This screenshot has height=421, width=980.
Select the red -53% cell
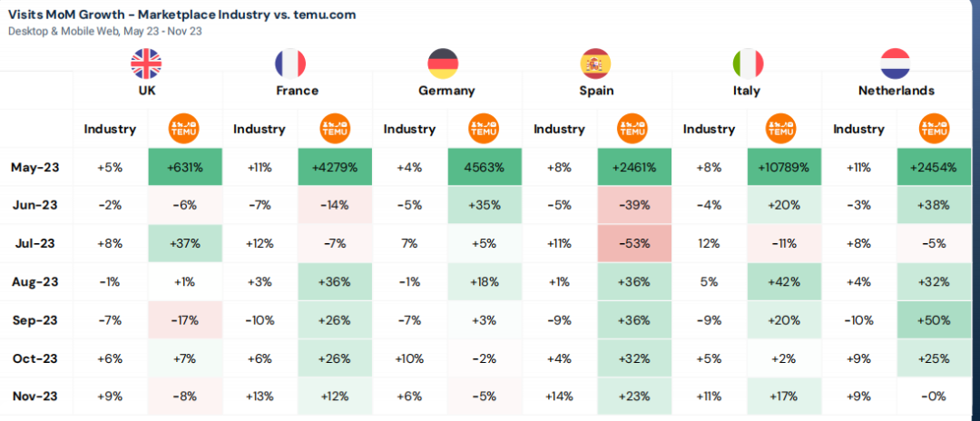(x=633, y=243)
